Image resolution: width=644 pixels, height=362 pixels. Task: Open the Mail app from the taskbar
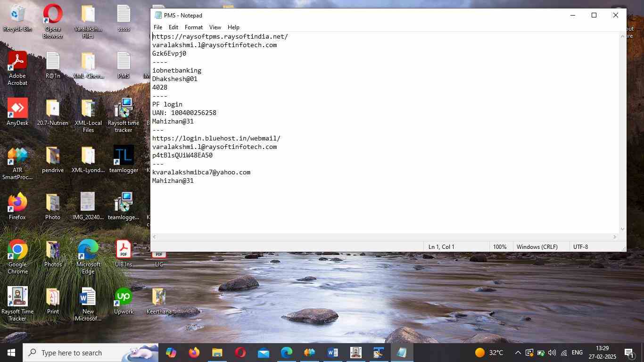[263, 353]
